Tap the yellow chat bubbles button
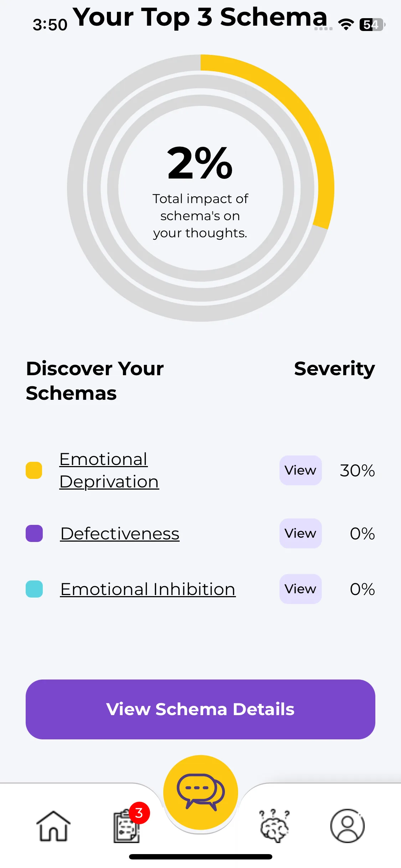This screenshot has width=401, height=868. 201,792
